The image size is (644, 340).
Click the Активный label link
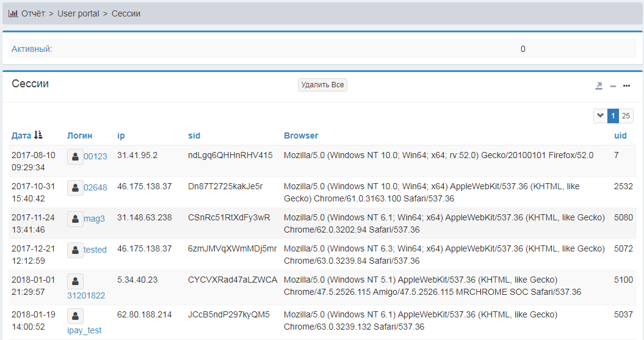click(x=31, y=49)
